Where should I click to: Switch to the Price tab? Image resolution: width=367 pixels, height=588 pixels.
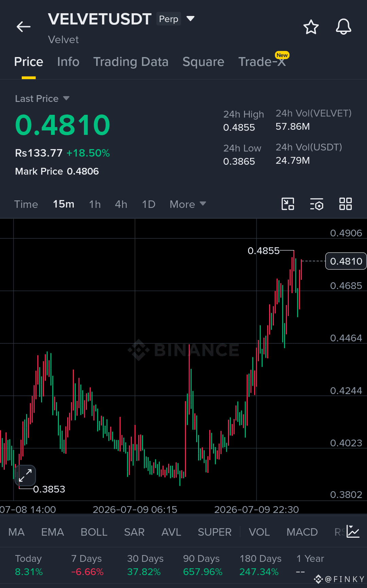(29, 62)
